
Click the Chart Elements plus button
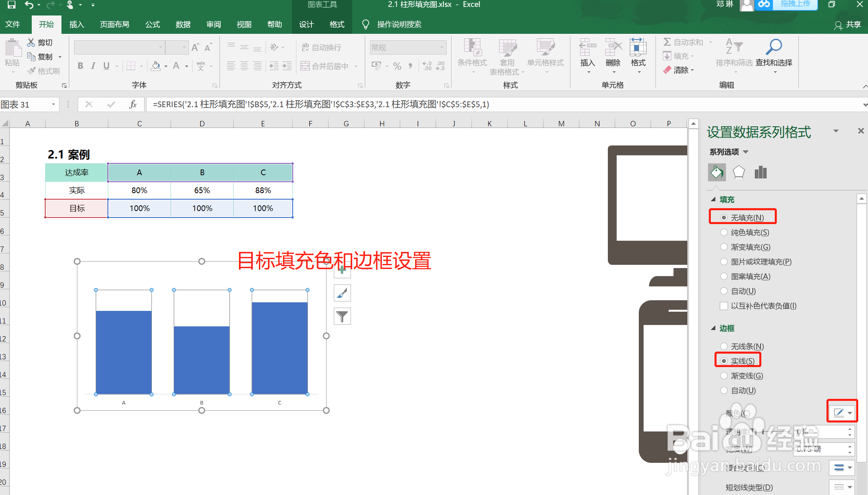(342, 270)
